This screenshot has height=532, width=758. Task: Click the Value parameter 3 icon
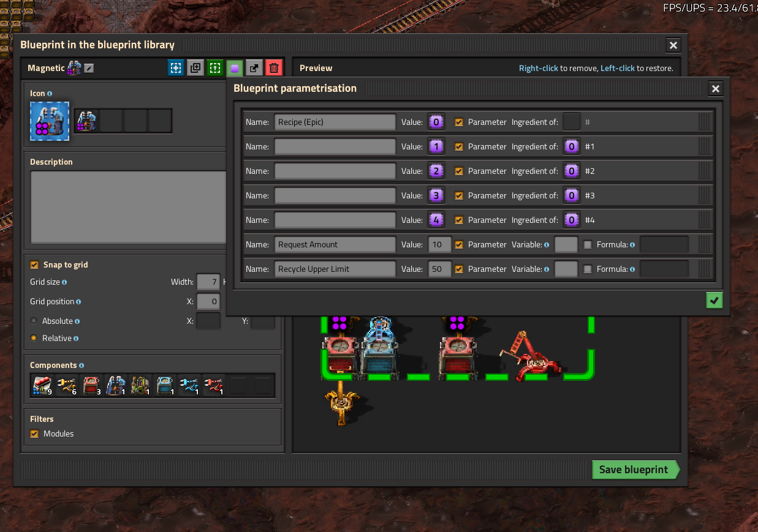click(x=436, y=195)
